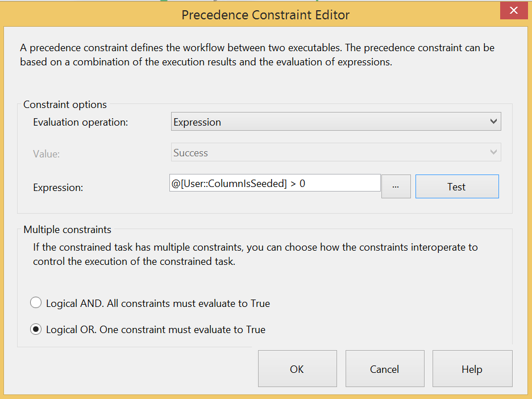Click the multiple constraints explanation paragraph
532x399 pixels.
255,254
